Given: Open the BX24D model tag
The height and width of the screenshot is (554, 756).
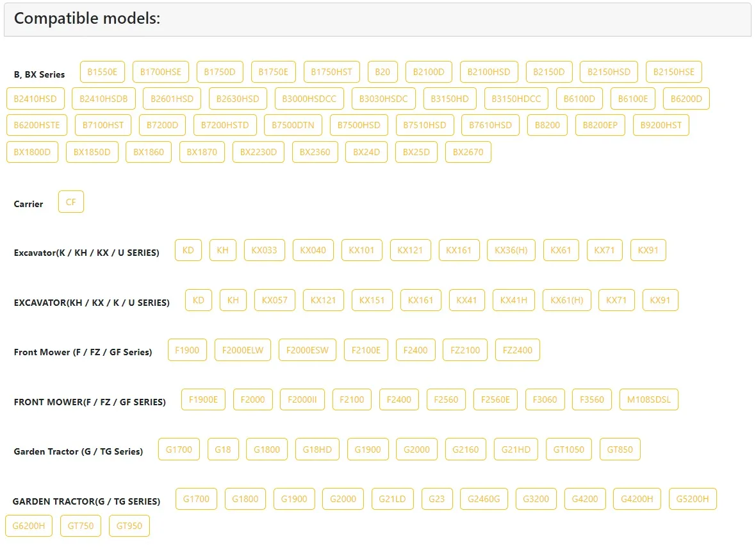Looking at the screenshot, I should click(x=366, y=152).
